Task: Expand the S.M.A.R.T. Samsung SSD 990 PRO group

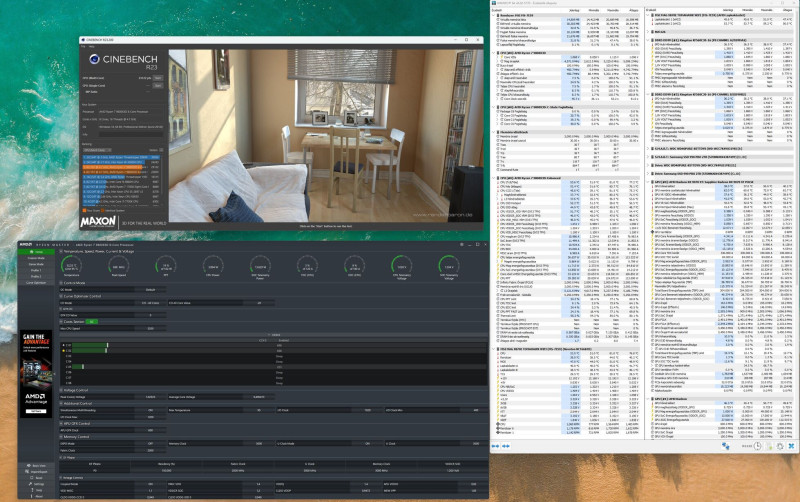Action: [649, 157]
